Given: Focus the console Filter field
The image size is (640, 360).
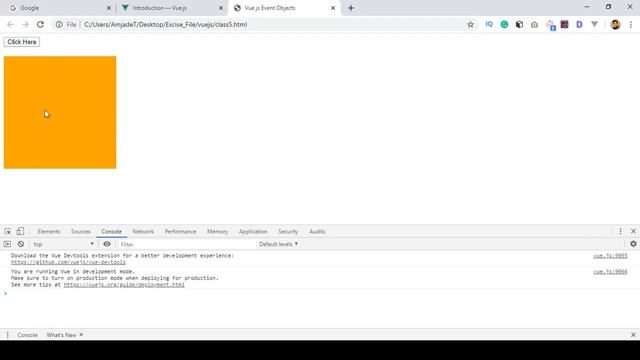Looking at the screenshot, I should (x=186, y=244).
